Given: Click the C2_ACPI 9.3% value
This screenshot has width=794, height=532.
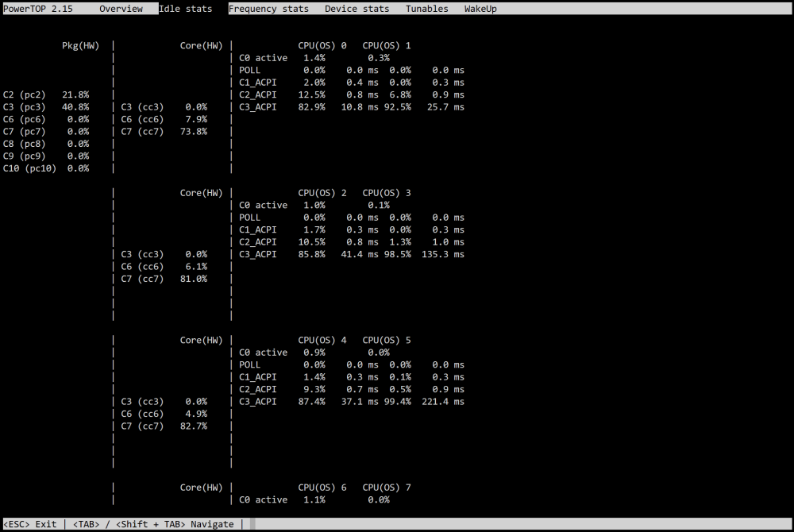Looking at the screenshot, I should pyautogui.click(x=314, y=389).
